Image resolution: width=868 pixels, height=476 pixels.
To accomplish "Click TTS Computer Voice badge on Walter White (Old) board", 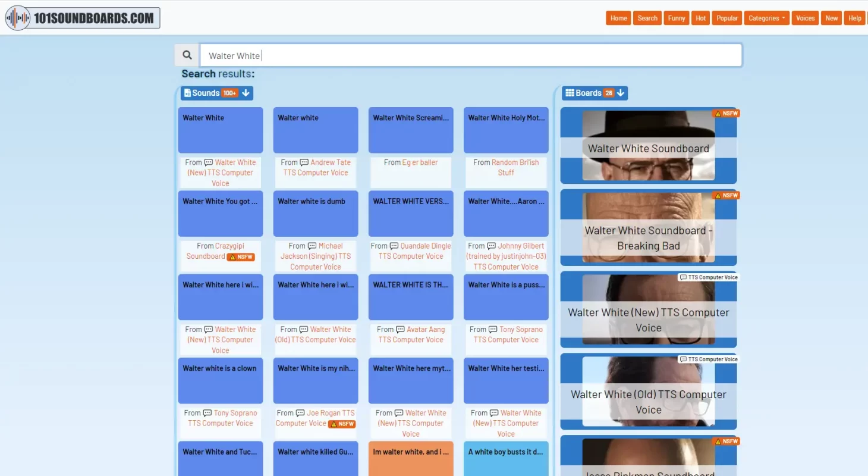I will (709, 359).
